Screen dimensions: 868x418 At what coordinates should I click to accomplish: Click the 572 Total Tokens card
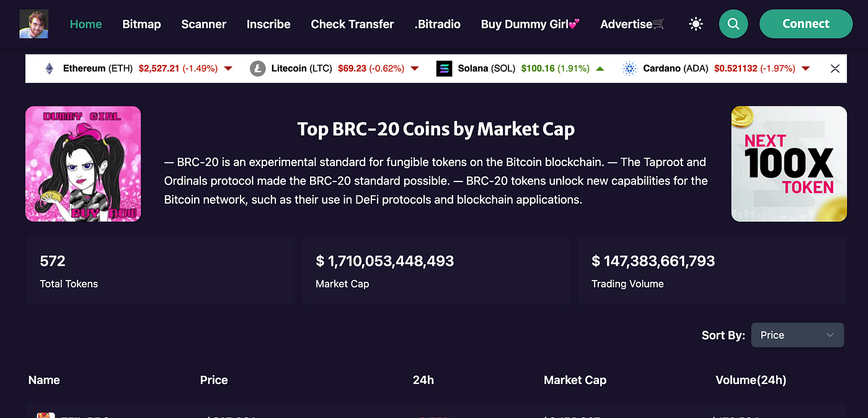[160, 271]
